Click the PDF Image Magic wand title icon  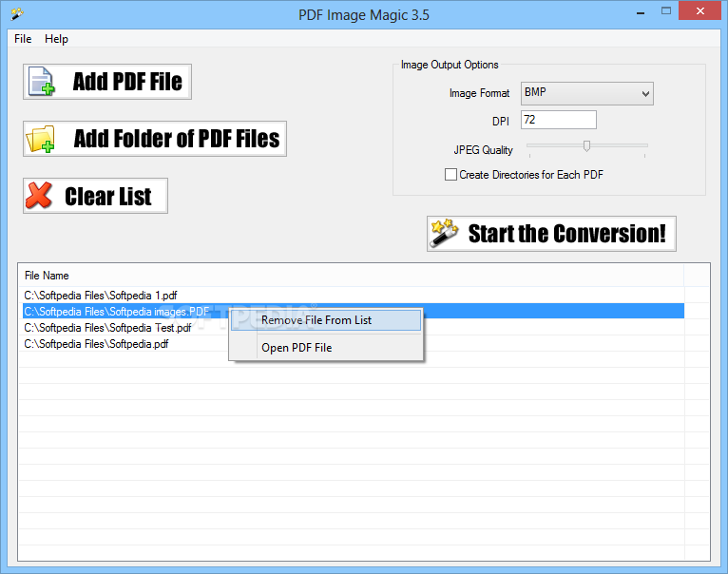coord(17,14)
